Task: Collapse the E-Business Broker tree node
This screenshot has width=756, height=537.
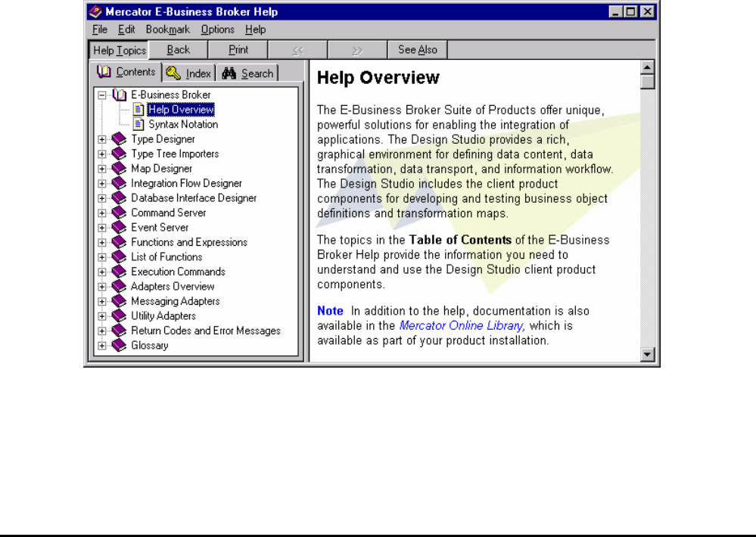Action: coord(101,95)
